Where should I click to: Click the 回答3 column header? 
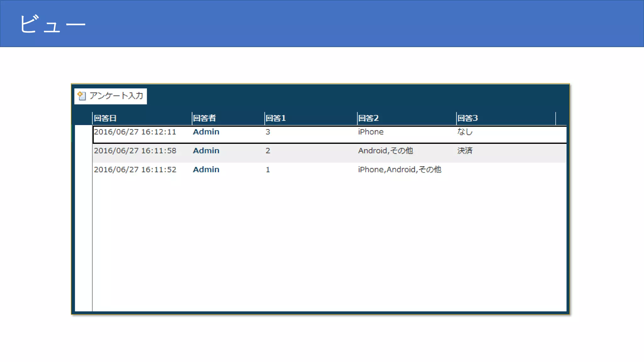pyautogui.click(x=468, y=118)
